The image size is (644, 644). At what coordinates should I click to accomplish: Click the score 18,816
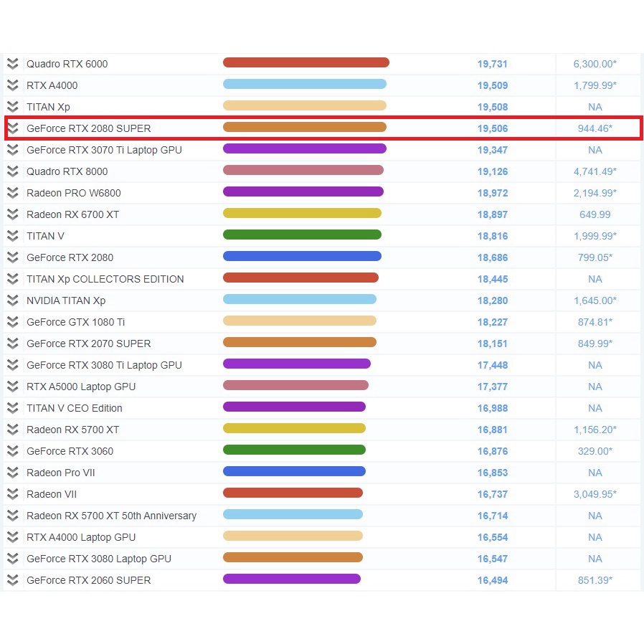[x=493, y=236]
